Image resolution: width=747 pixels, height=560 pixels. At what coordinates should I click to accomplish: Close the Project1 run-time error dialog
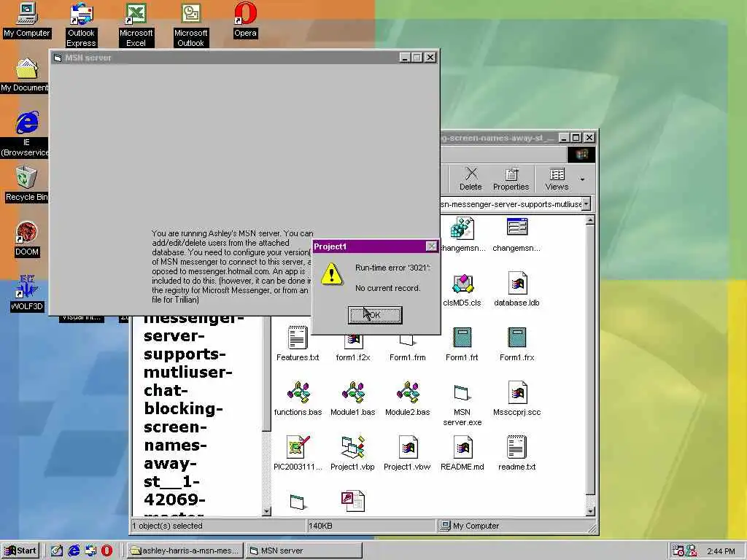[x=431, y=246]
